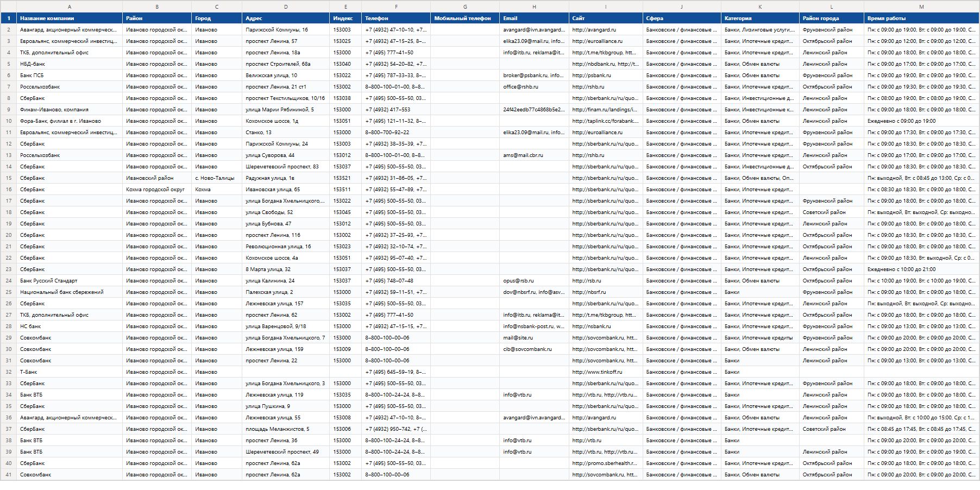Click address 'проспект Текстильщиков, 10/16'
Image resolution: width=980 pixels, height=490 pixels.
coord(286,98)
